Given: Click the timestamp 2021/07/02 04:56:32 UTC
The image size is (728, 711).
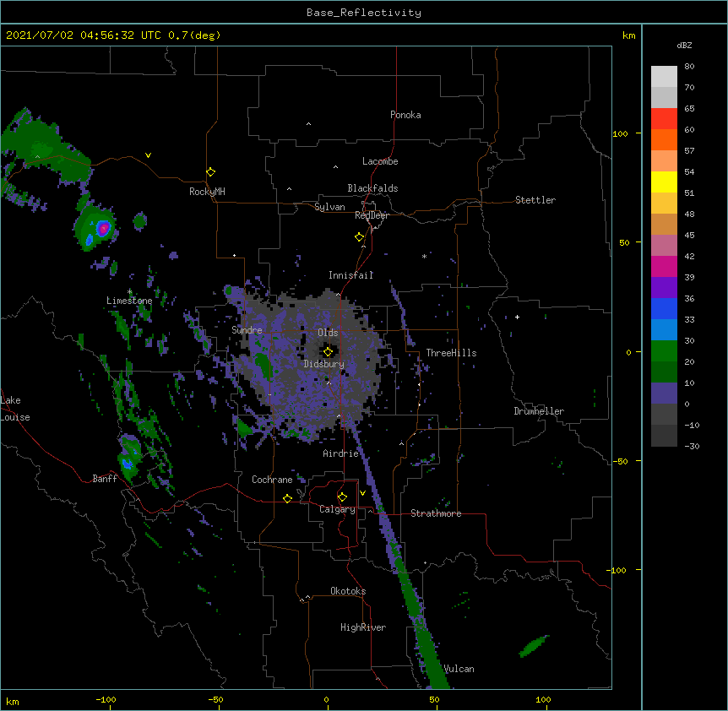Looking at the screenshot, I should [x=84, y=35].
